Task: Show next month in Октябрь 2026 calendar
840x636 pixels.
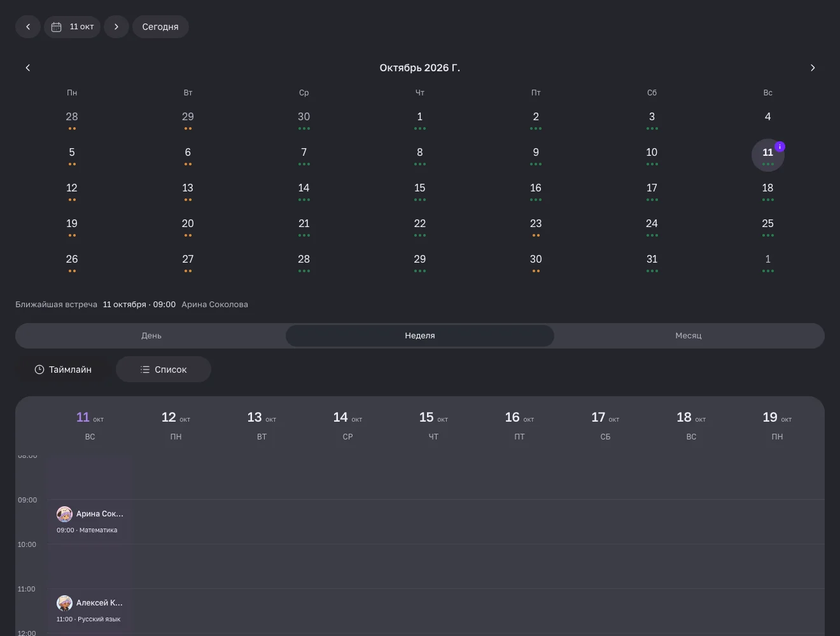Action: click(x=812, y=67)
